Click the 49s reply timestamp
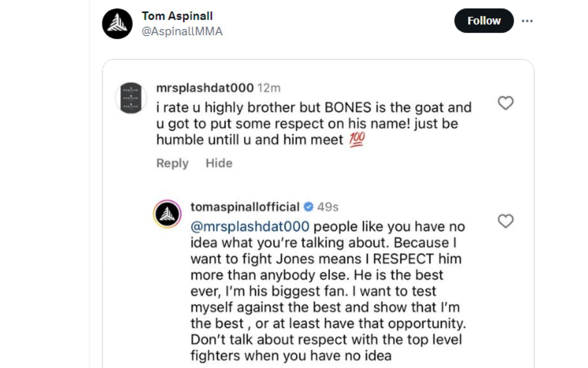The width and height of the screenshot is (588, 368). 328,207
